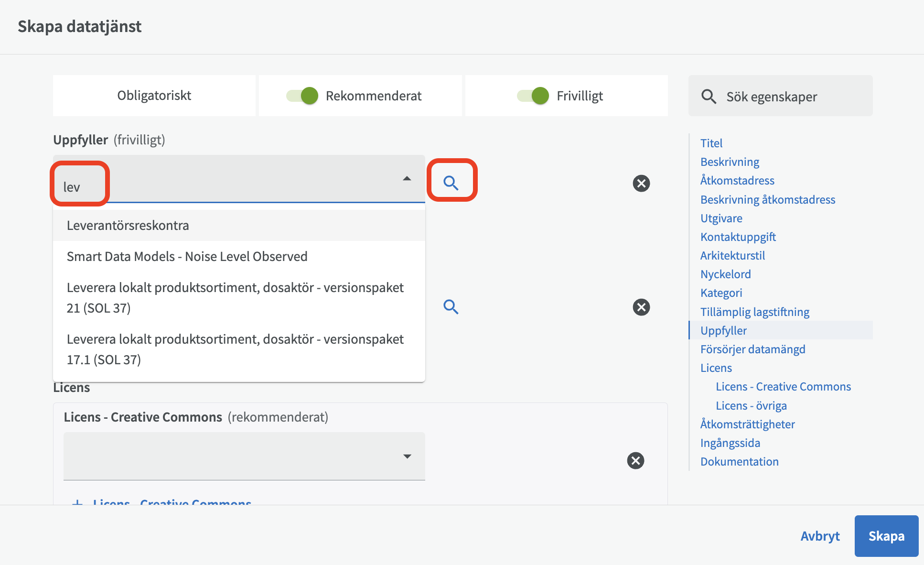The height and width of the screenshot is (565, 924).
Task: Click the search icon next to Uppfyller field
Action: [x=451, y=183]
